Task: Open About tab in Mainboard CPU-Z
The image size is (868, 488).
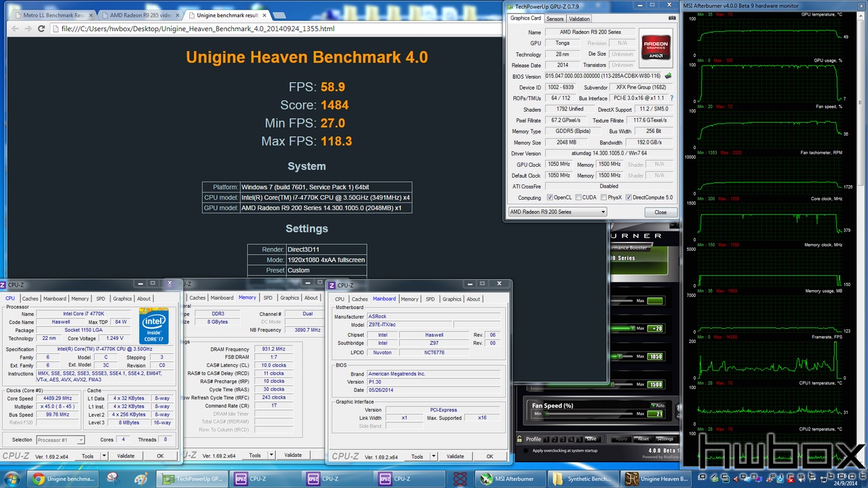Action: click(x=473, y=299)
